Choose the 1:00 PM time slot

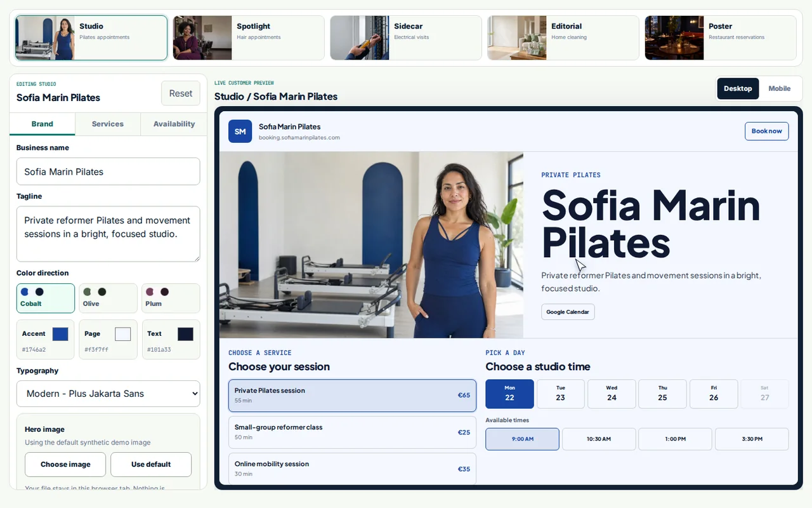coord(675,439)
